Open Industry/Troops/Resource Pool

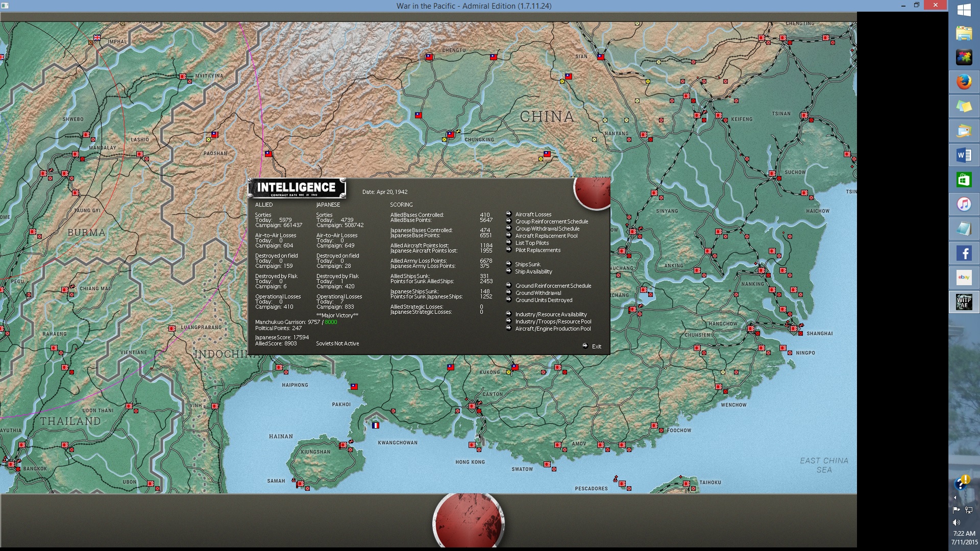point(553,321)
